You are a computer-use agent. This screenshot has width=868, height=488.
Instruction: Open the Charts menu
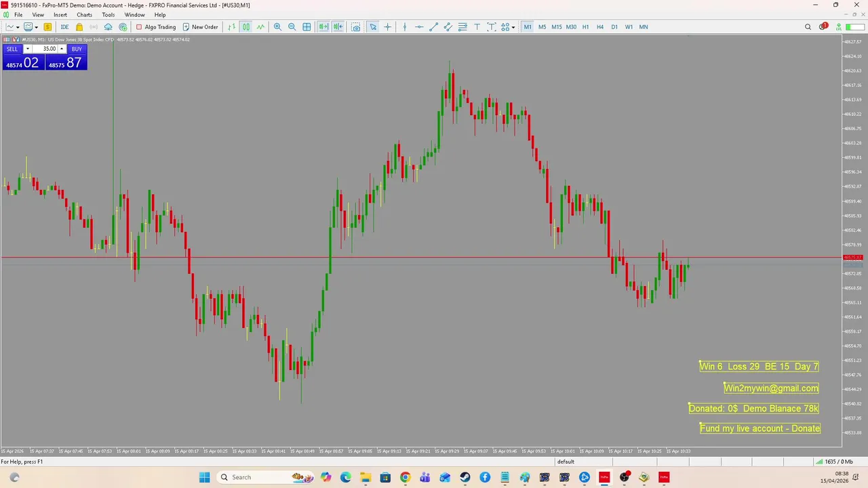pos(84,15)
